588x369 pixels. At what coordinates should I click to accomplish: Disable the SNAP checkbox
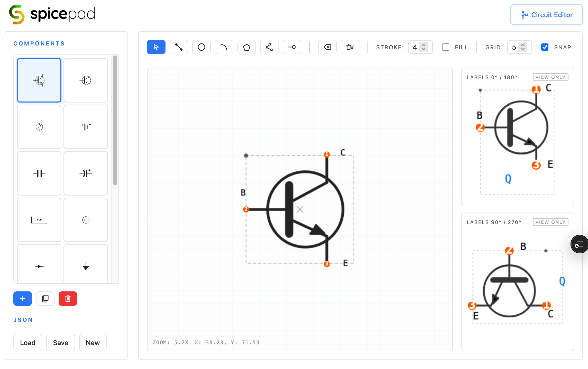click(x=545, y=47)
